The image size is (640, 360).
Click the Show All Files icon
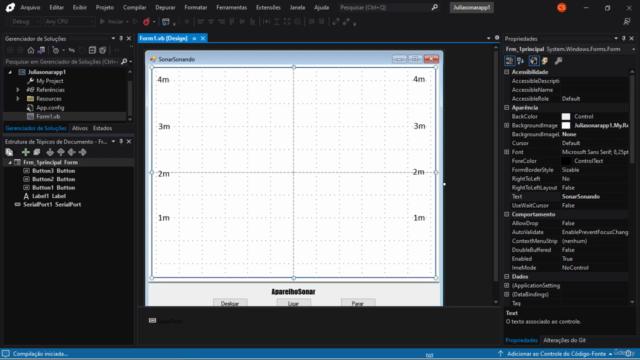(x=102, y=50)
